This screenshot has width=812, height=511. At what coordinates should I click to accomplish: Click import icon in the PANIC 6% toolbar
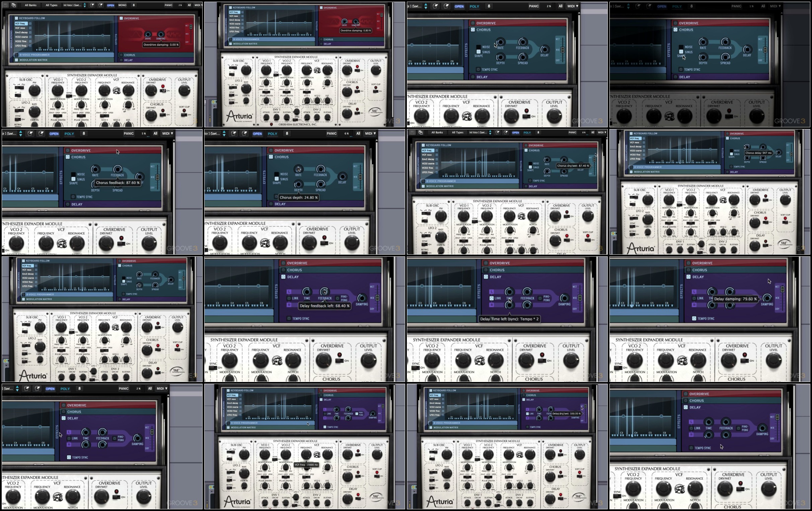(233, 134)
